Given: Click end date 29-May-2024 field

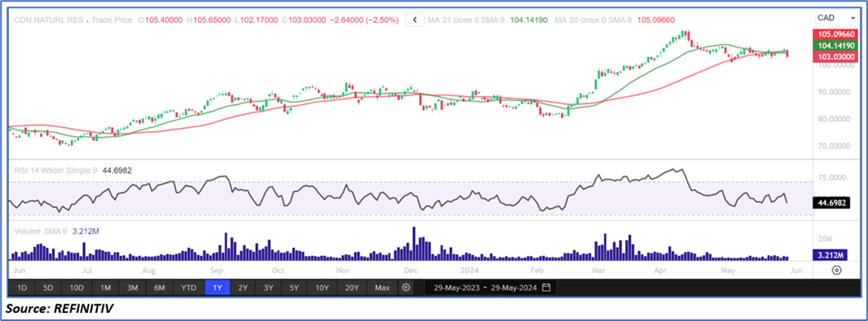Looking at the screenshot, I should 513,288.
